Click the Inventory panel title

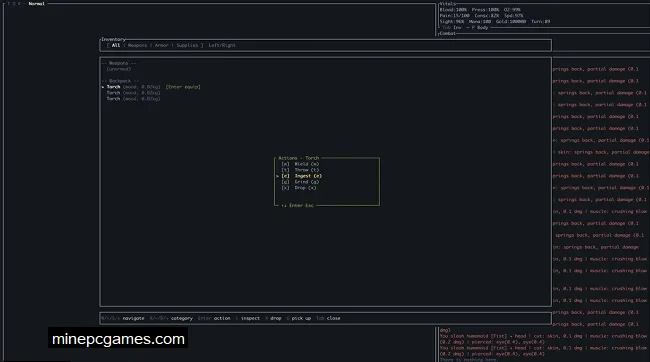pyautogui.click(x=113, y=39)
